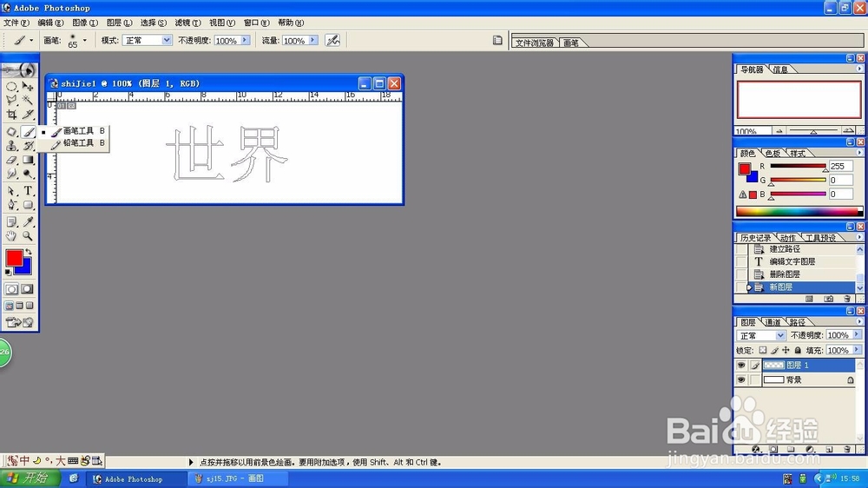Screen dimensions: 868x488
Task: Toggle lock image pixels brush checkbox
Action: point(774,350)
